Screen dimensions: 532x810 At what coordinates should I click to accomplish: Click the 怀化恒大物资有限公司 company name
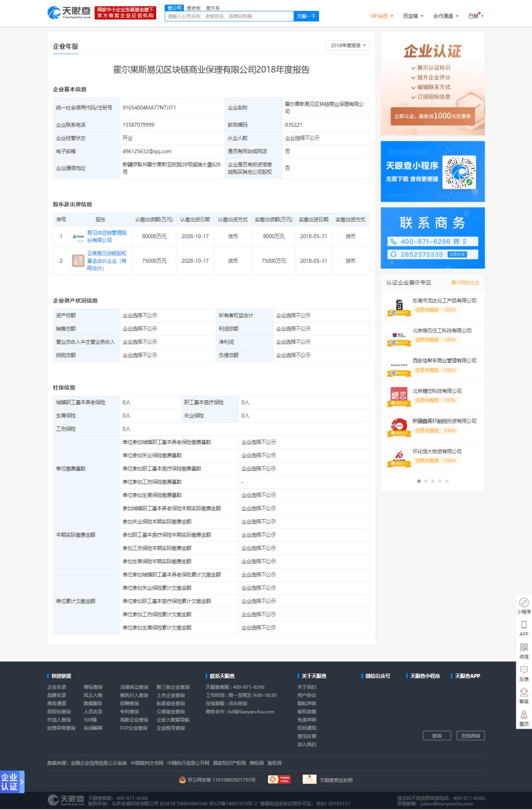point(437,452)
